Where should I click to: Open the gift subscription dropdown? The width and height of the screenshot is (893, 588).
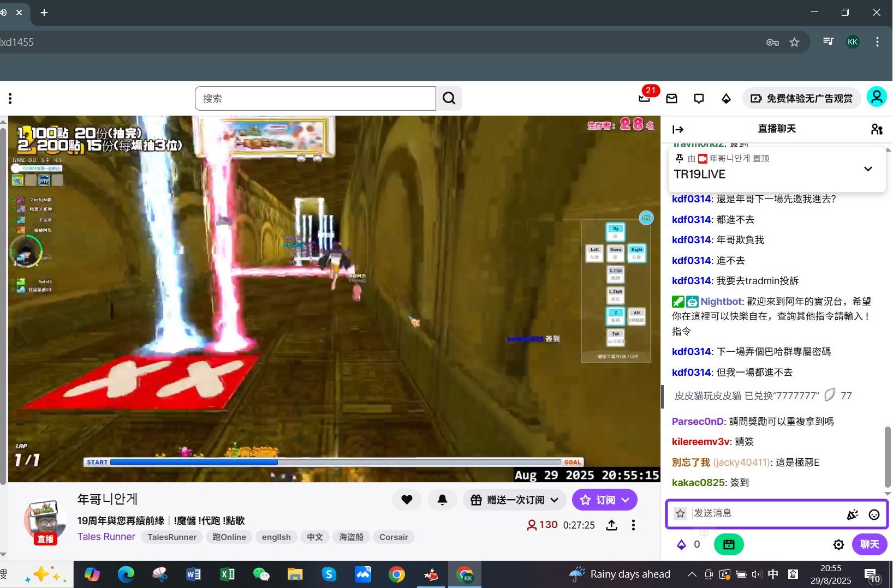coord(514,500)
